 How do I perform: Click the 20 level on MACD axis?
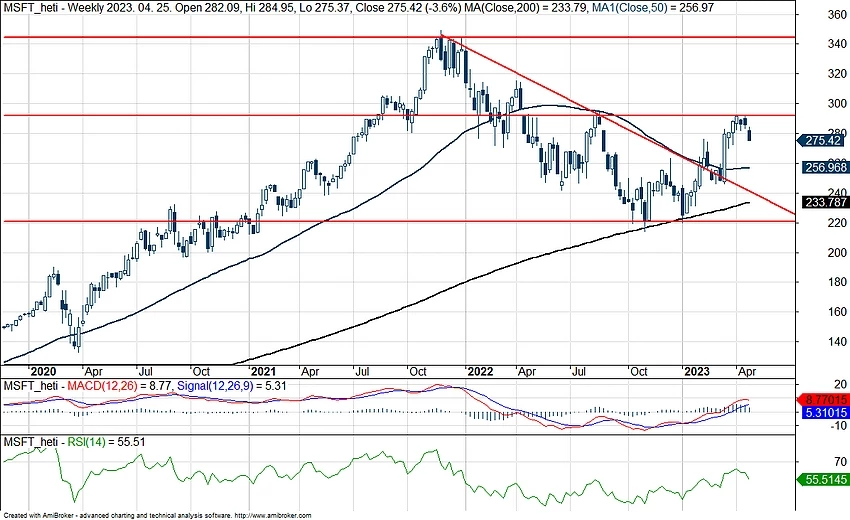point(841,384)
